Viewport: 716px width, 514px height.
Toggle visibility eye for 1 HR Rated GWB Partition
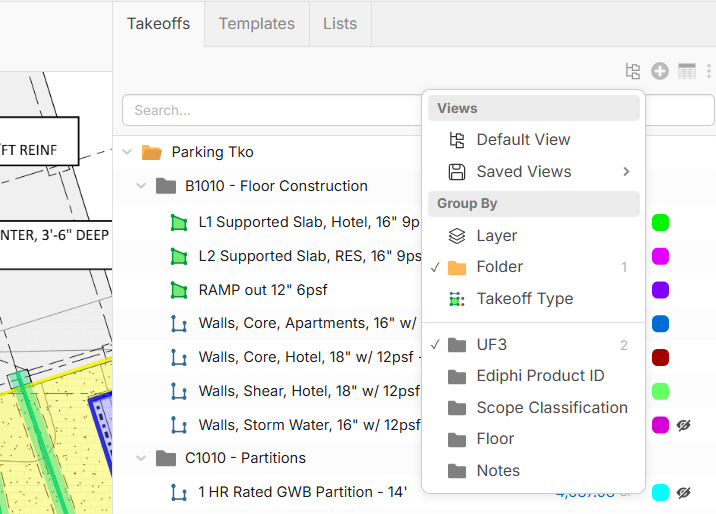tap(685, 492)
